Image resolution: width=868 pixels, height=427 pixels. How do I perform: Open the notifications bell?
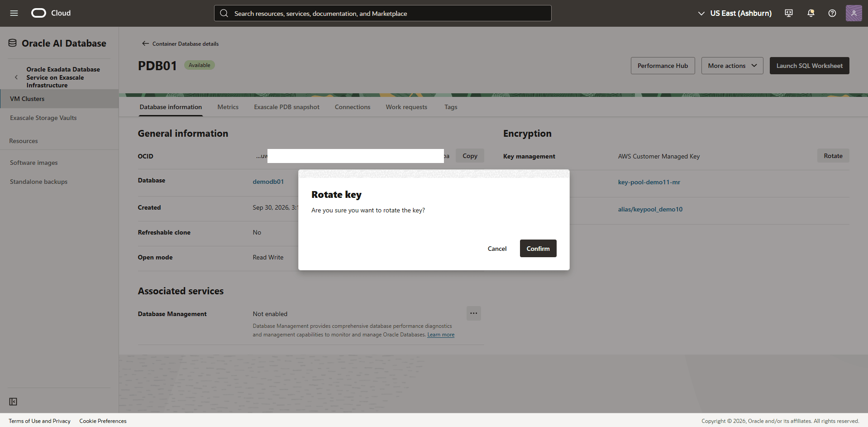[x=811, y=13]
